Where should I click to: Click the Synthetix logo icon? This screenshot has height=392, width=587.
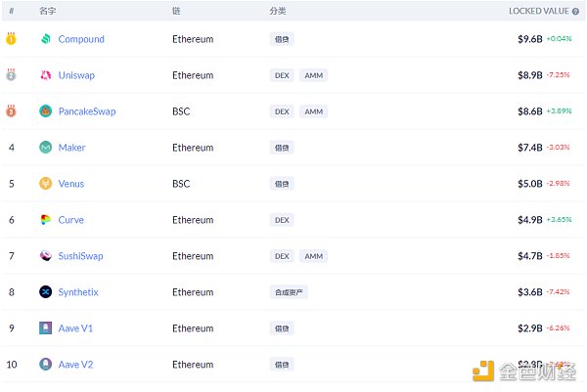tap(45, 292)
